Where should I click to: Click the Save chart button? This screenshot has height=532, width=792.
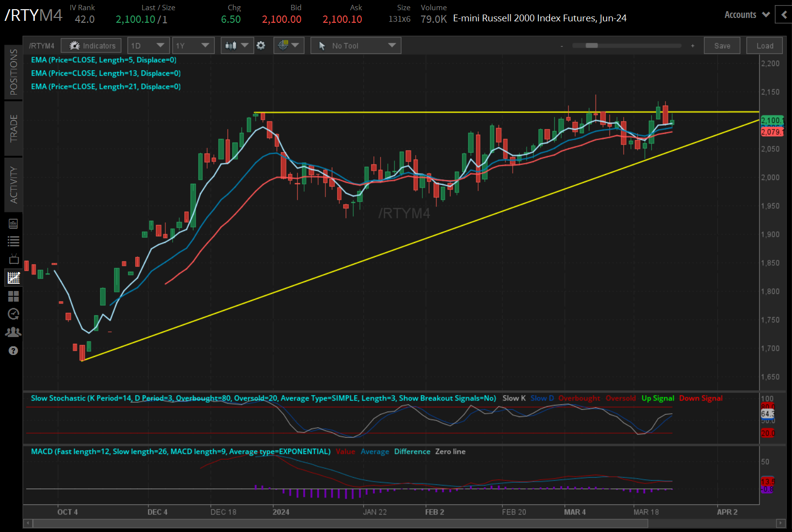[x=722, y=46]
